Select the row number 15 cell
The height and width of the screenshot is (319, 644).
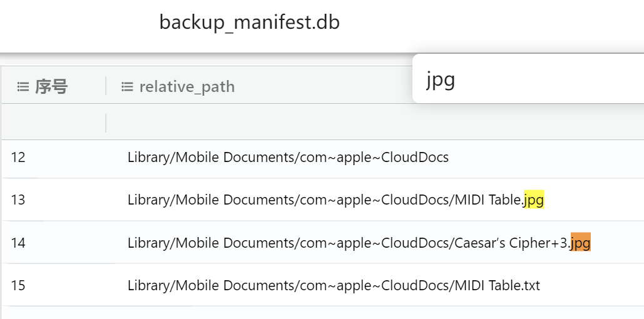tap(18, 286)
